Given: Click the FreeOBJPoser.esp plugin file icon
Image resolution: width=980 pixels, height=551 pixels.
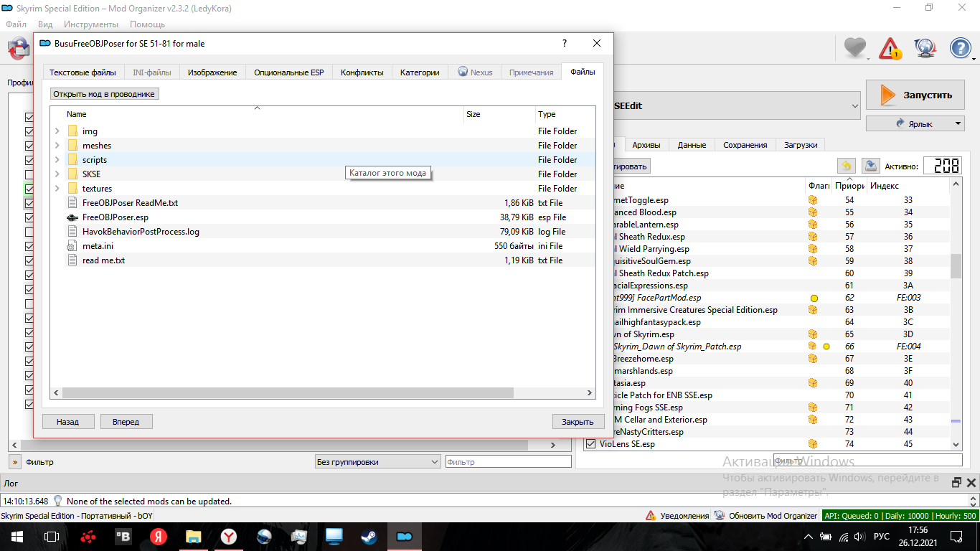Looking at the screenshot, I should (72, 217).
